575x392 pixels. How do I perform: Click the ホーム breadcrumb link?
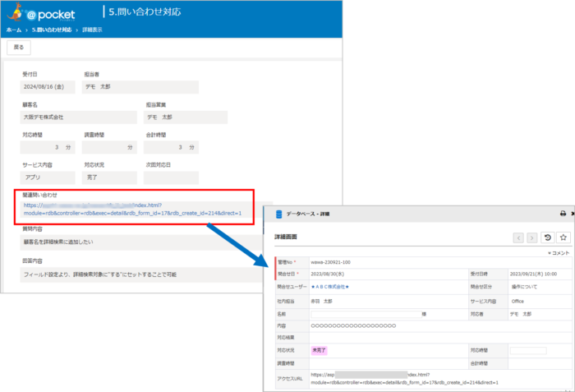pos(14,29)
